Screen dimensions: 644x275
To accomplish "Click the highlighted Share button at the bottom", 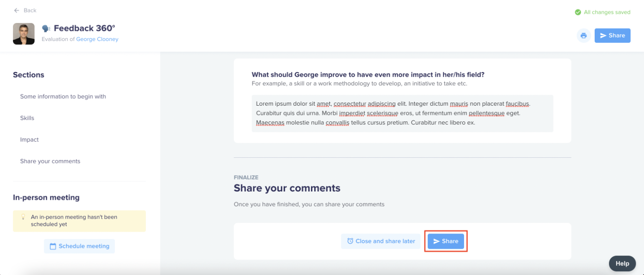I will 446,241.
